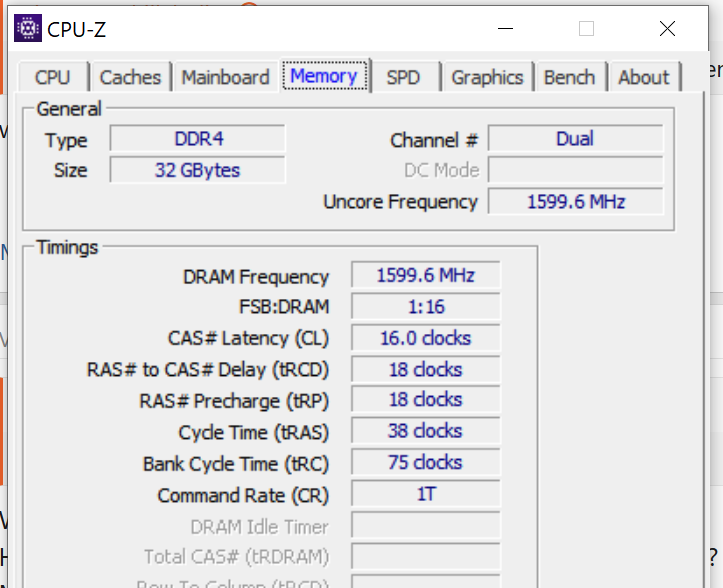Screen dimensions: 723x588
Task: Click the 'RAS# Precharge (tRP)' label
Action: pyautogui.click(x=234, y=401)
